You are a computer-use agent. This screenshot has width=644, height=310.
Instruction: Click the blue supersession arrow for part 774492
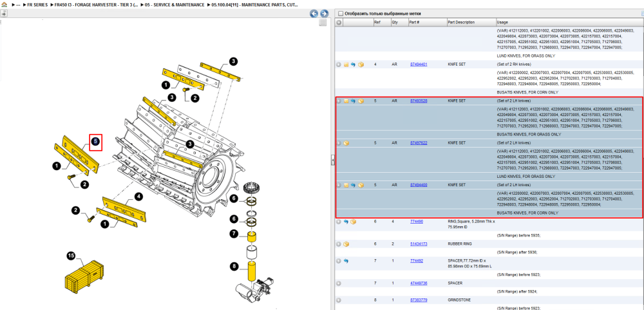point(346,261)
